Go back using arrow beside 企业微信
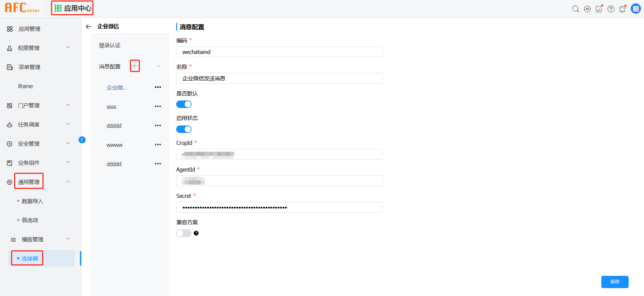 [89, 27]
